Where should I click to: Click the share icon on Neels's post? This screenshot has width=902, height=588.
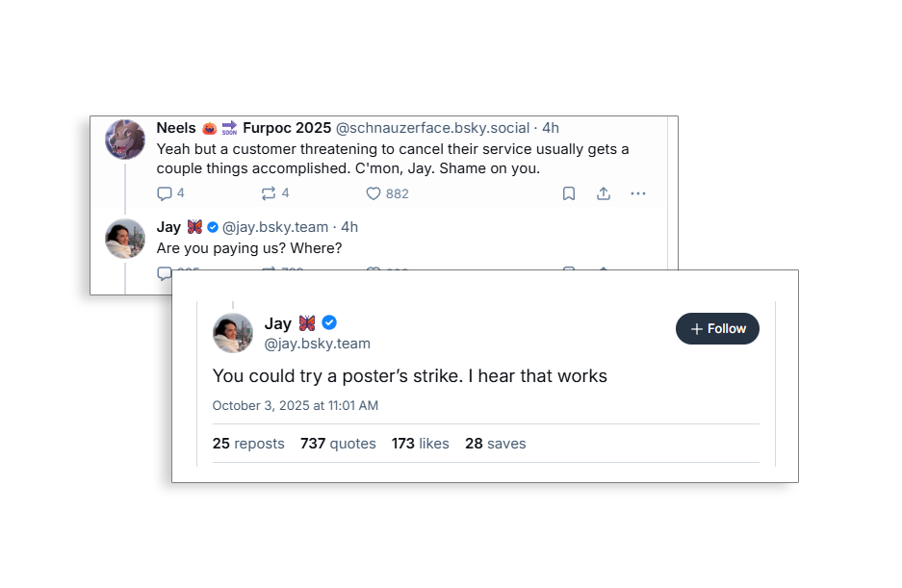[x=604, y=193]
